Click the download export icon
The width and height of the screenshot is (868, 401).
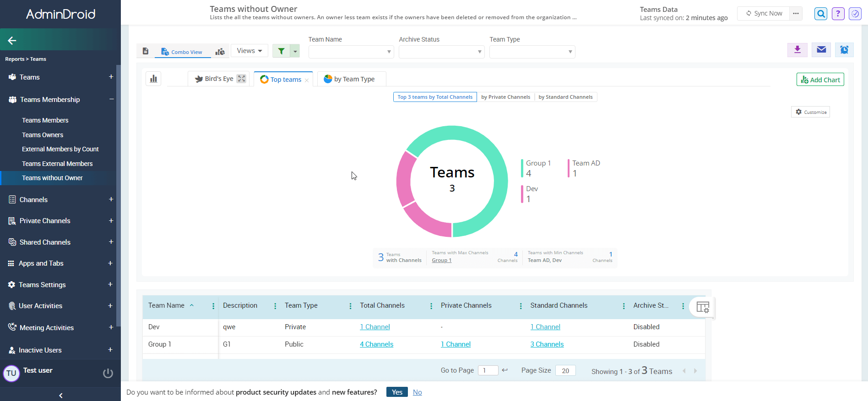coord(797,50)
